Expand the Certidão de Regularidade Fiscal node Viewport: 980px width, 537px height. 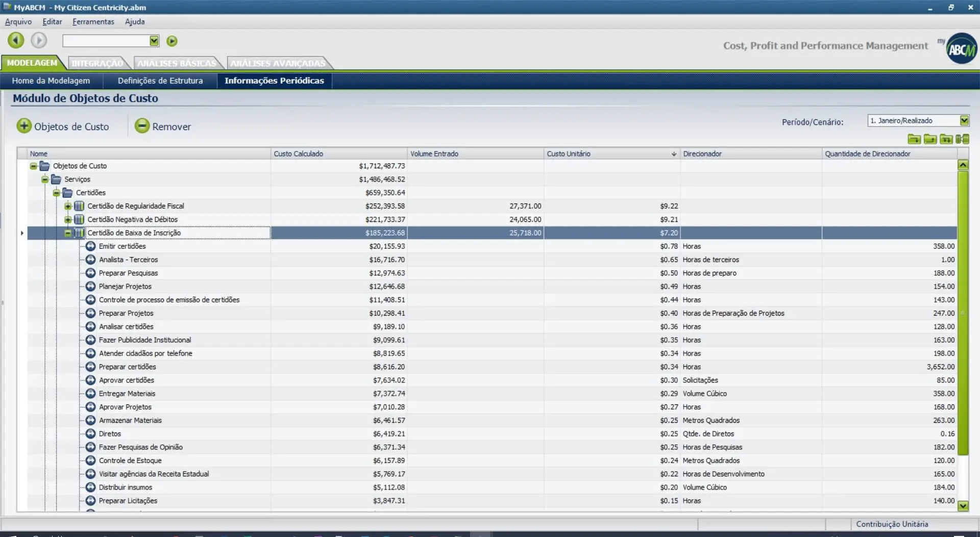68,206
